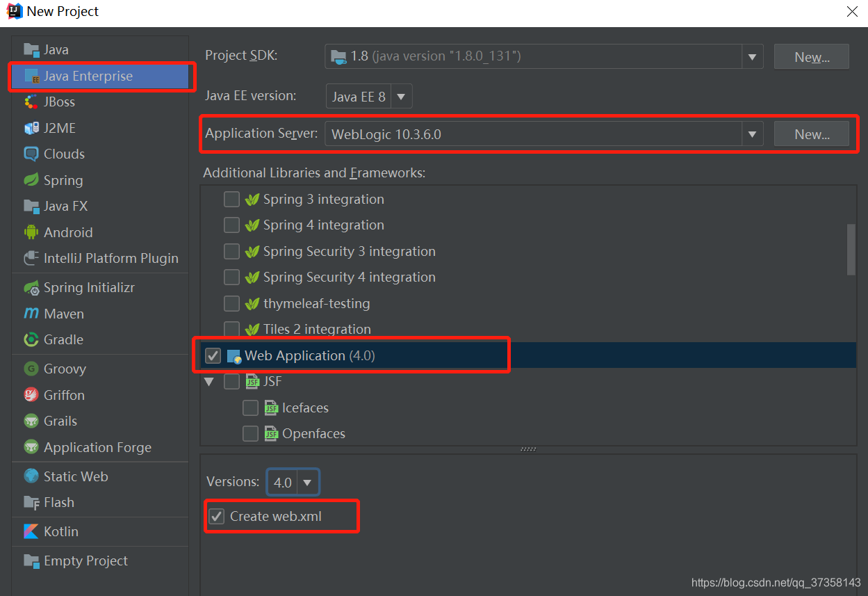Enable the JSF checkbox
This screenshot has width=868, height=596.
pyautogui.click(x=231, y=382)
